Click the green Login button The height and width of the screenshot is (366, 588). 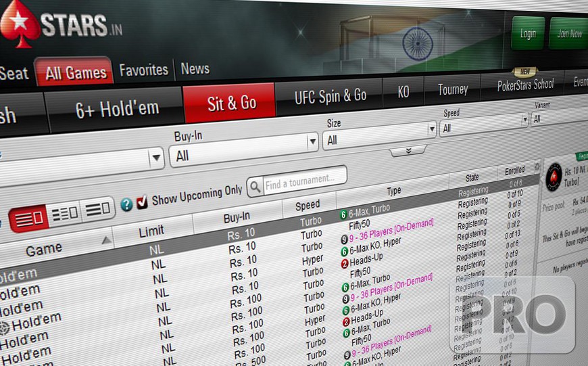(x=528, y=33)
